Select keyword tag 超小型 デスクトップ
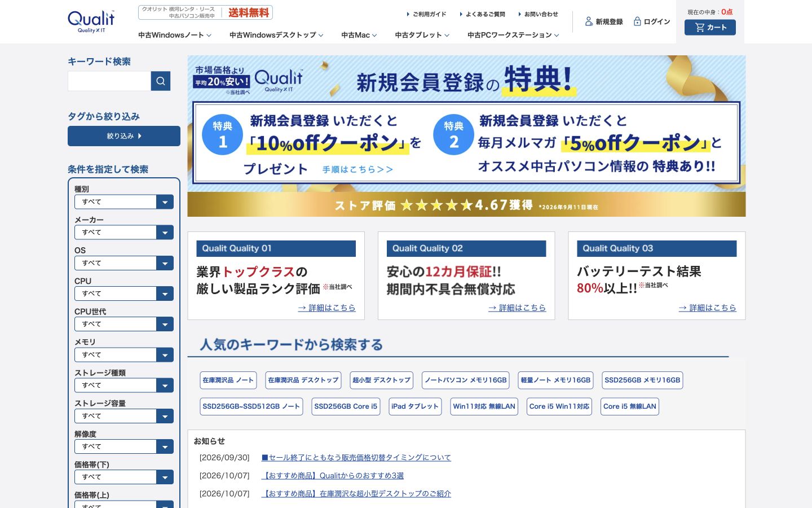812x508 pixels. coord(381,380)
